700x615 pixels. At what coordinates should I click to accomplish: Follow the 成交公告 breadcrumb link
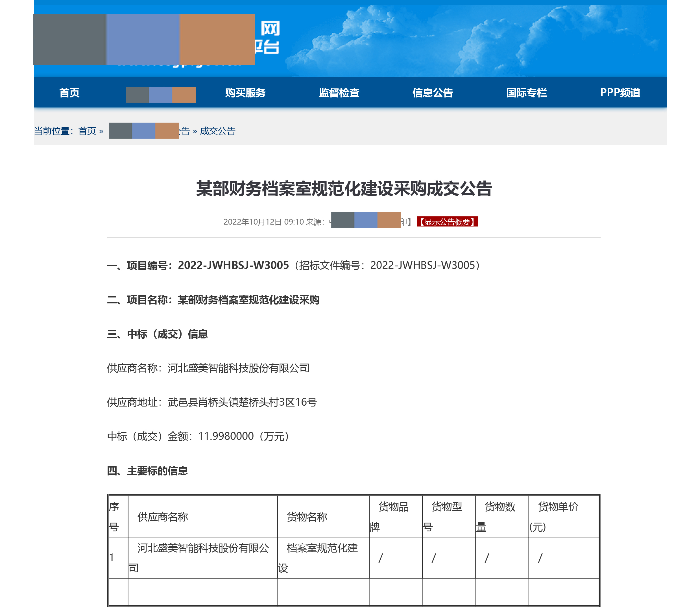(217, 131)
